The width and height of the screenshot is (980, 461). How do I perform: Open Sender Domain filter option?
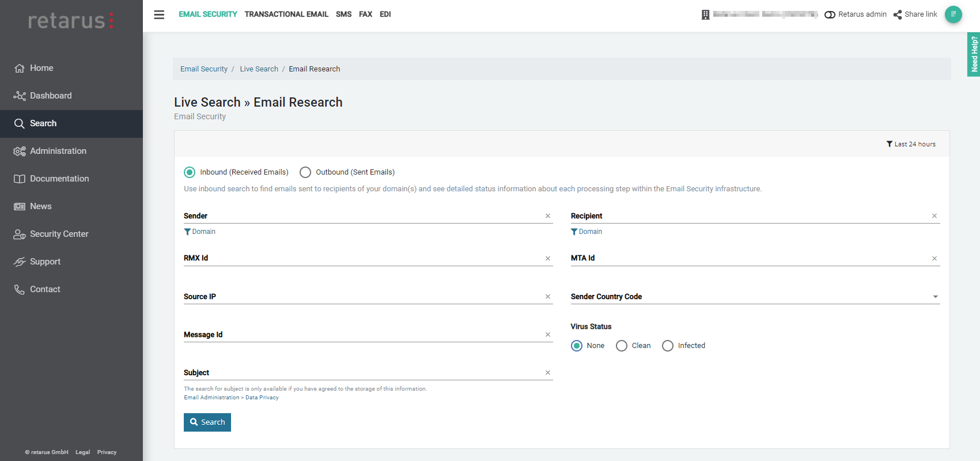tap(200, 232)
